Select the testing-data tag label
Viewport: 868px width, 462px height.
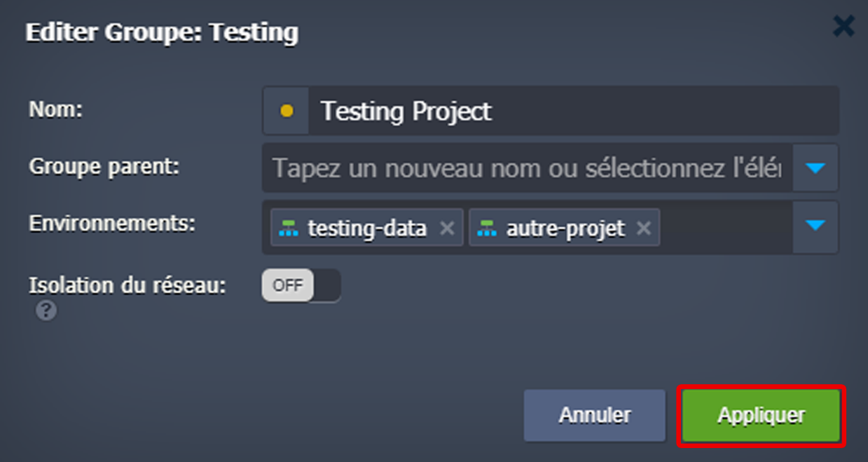click(366, 228)
